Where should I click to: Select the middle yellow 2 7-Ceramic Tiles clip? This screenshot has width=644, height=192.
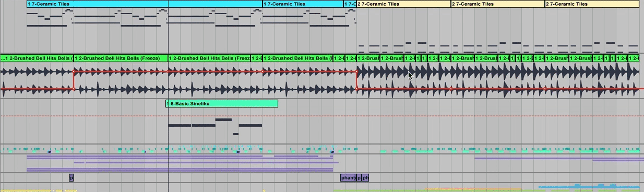(497, 4)
